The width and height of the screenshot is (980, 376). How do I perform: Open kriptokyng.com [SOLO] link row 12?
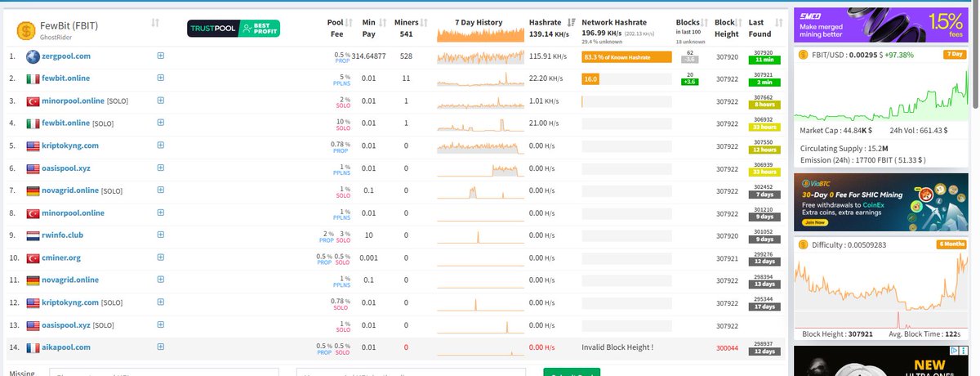tap(70, 302)
